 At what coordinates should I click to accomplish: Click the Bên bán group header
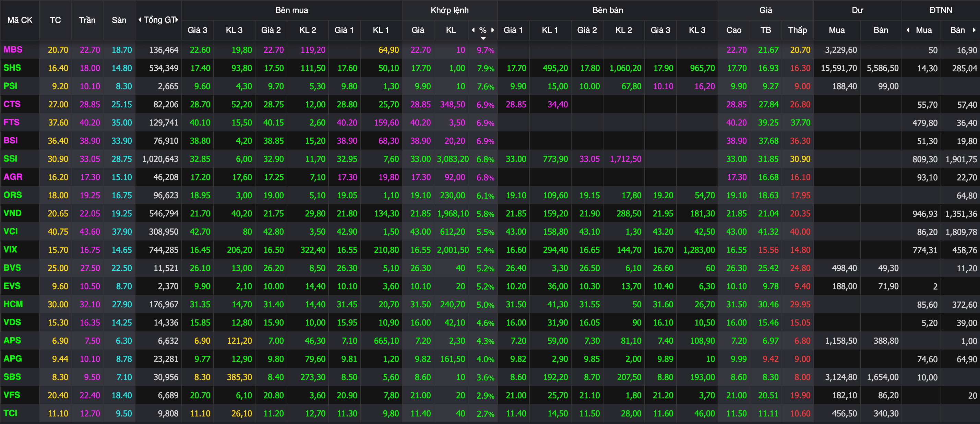[x=608, y=10]
